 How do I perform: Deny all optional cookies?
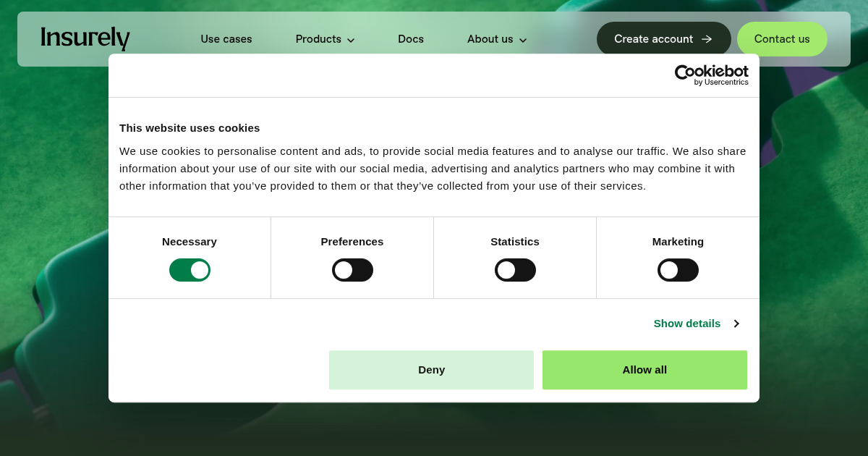pos(431,370)
